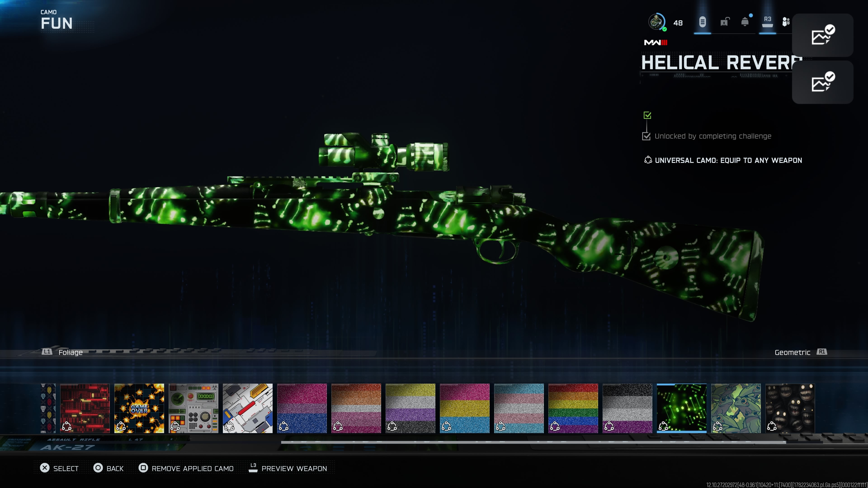Select the red circuit board camo
The width and height of the screenshot is (868, 488).
click(85, 408)
